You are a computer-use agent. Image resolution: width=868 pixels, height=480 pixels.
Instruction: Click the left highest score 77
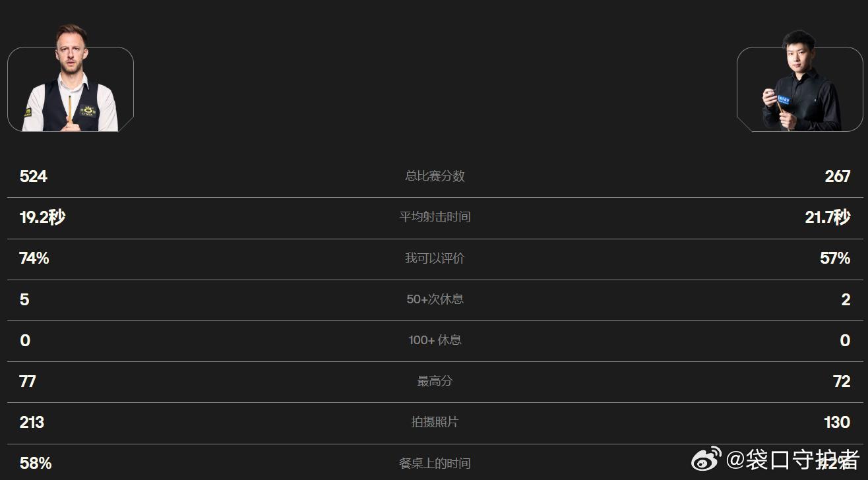click(x=28, y=381)
